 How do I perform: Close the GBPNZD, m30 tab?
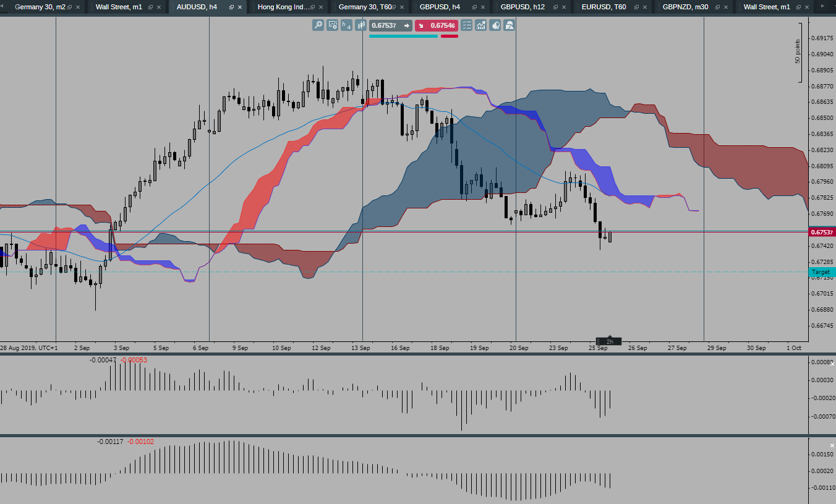pos(726,7)
